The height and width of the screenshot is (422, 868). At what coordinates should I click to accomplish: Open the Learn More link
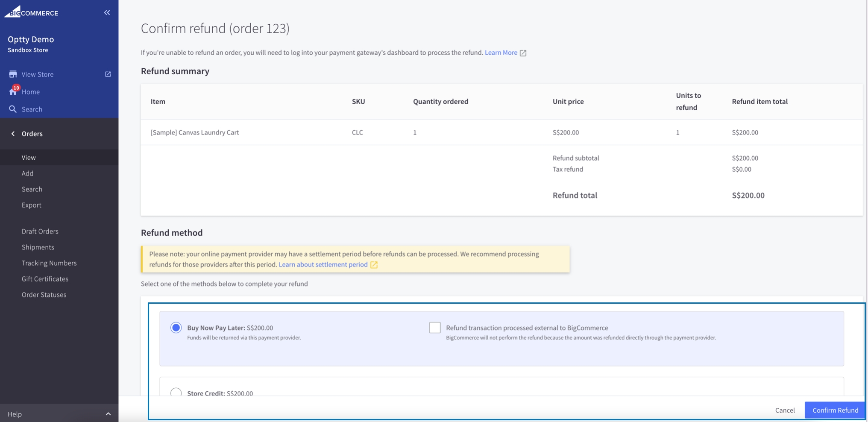[x=501, y=53]
